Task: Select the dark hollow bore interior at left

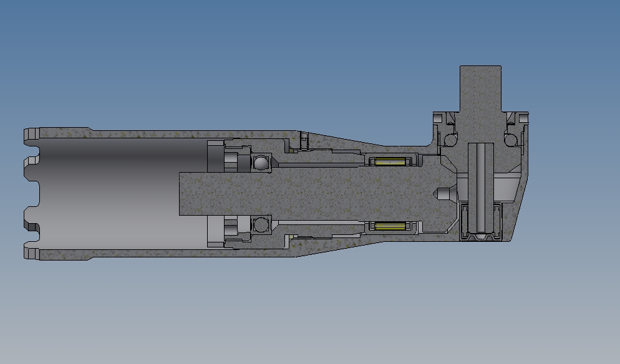Action: click(x=119, y=193)
